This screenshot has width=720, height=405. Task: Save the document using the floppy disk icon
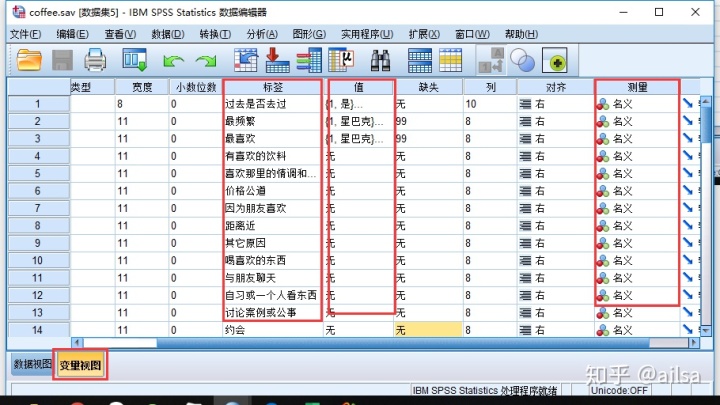(x=62, y=60)
